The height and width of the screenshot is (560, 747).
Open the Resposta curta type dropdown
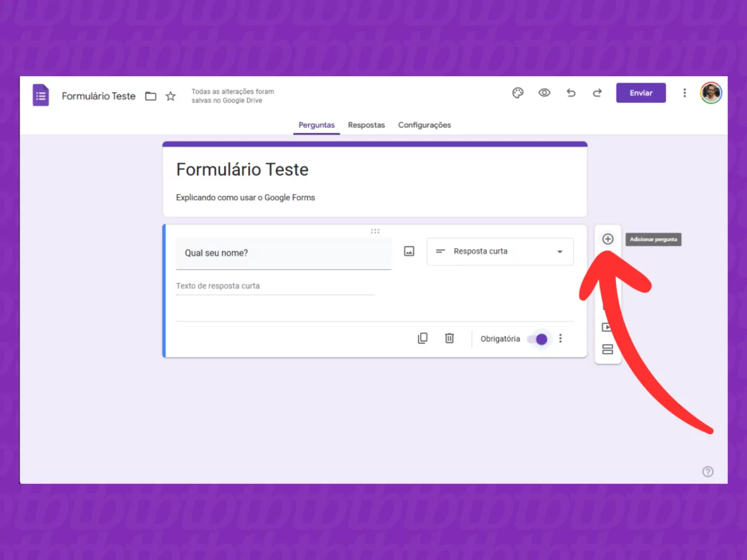click(500, 251)
